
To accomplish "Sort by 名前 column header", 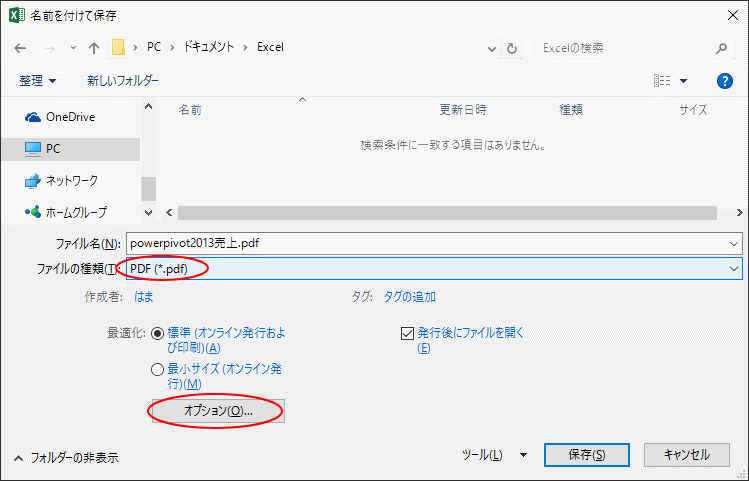I will [190, 110].
